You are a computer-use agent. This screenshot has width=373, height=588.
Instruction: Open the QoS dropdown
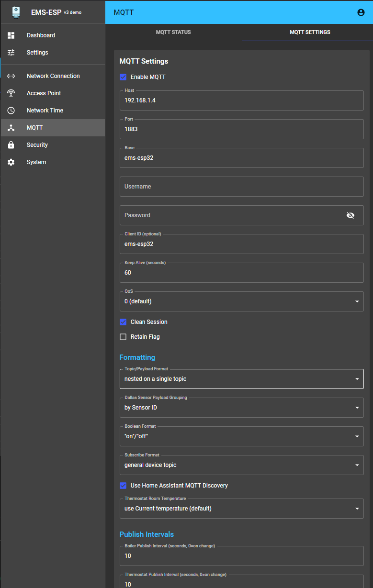coord(241,301)
